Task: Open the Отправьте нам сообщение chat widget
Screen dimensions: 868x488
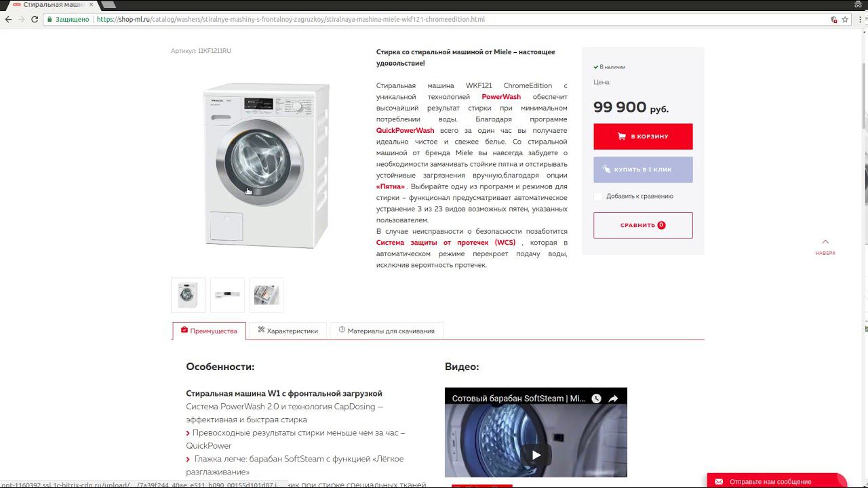Action: click(776, 481)
